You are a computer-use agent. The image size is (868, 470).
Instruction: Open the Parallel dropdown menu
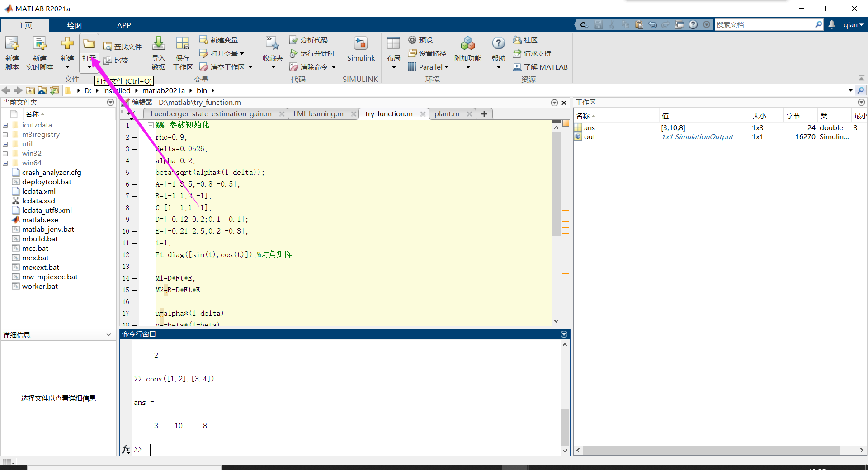coord(428,67)
